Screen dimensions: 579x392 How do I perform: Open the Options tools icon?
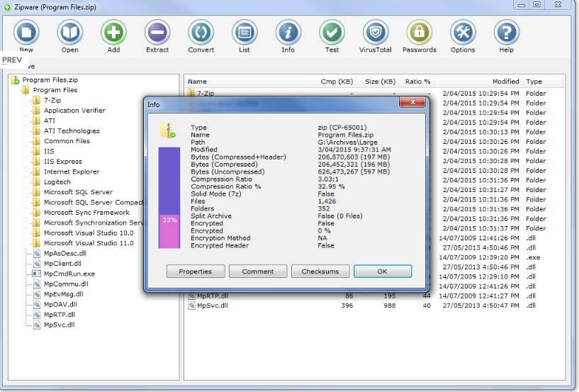463,33
